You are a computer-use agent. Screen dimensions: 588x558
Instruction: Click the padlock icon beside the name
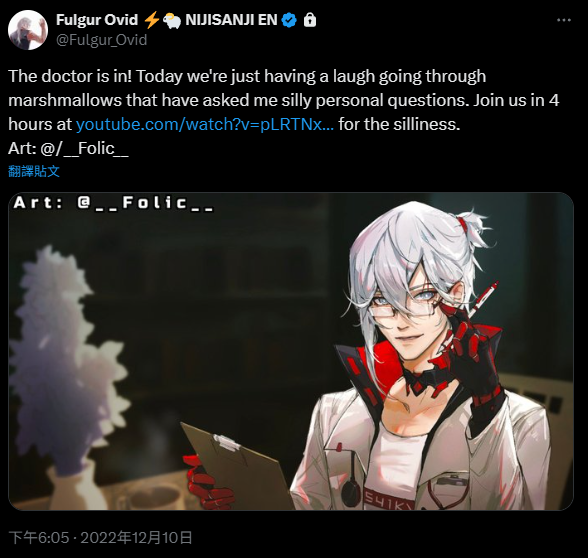click(310, 20)
